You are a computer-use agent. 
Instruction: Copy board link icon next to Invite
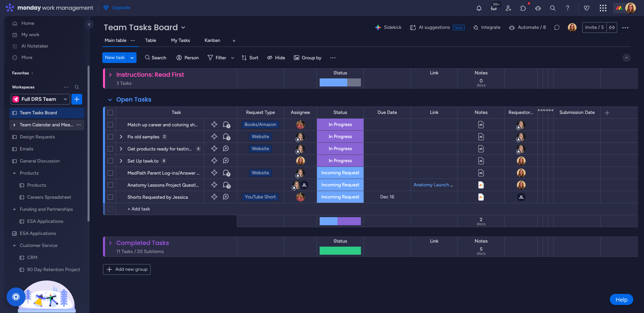click(x=612, y=27)
